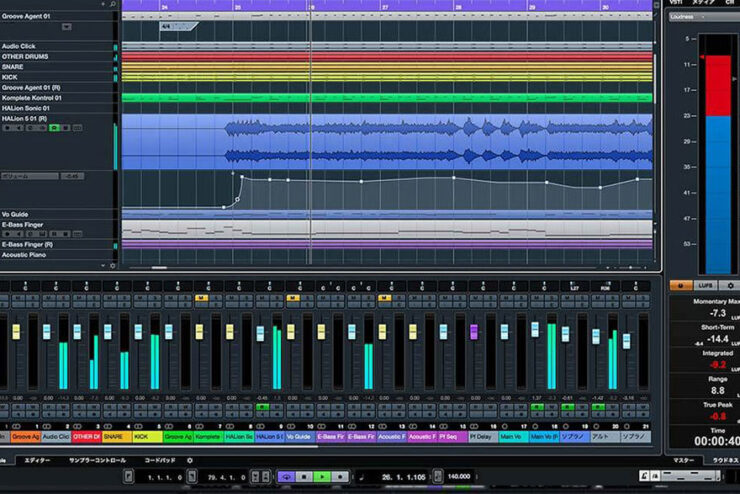
Task: Open loudness meter settings gear
Action: pos(731,285)
